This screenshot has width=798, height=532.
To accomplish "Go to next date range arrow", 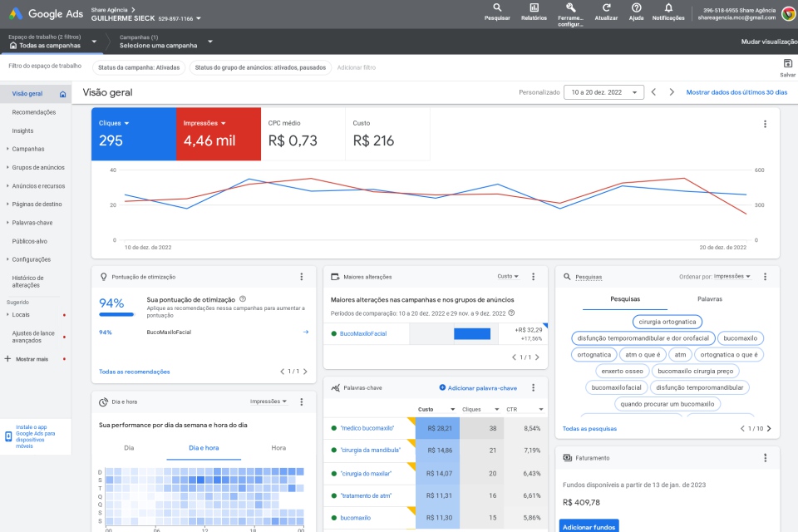I will (672, 92).
